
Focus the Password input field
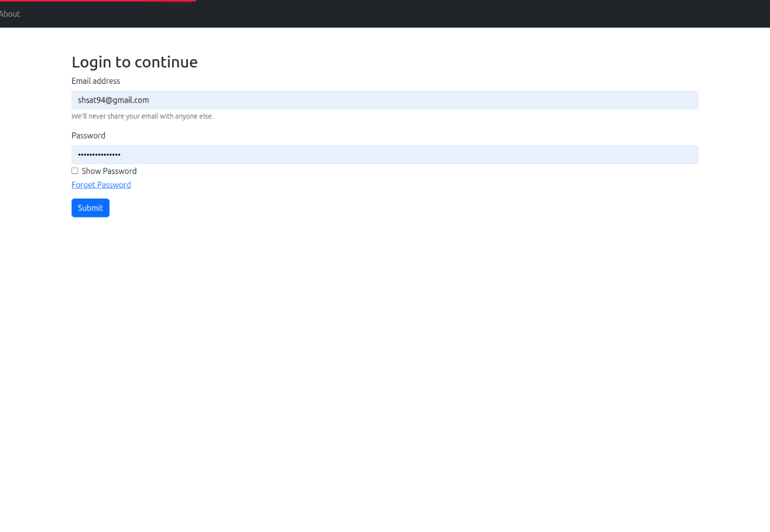385,155
